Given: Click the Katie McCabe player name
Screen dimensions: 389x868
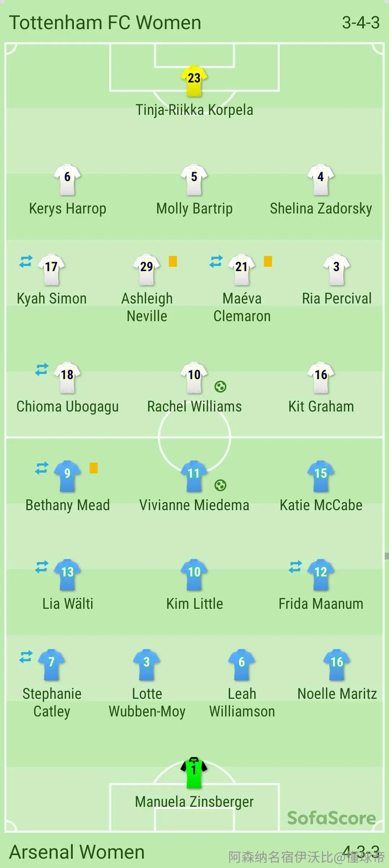Looking at the screenshot, I should click(x=321, y=505).
